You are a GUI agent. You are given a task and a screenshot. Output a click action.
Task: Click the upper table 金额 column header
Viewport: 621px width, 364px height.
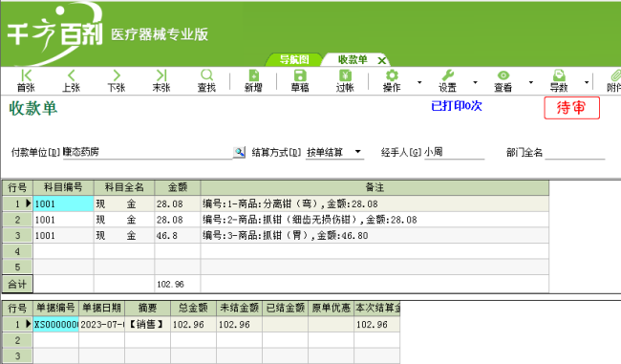pos(178,187)
